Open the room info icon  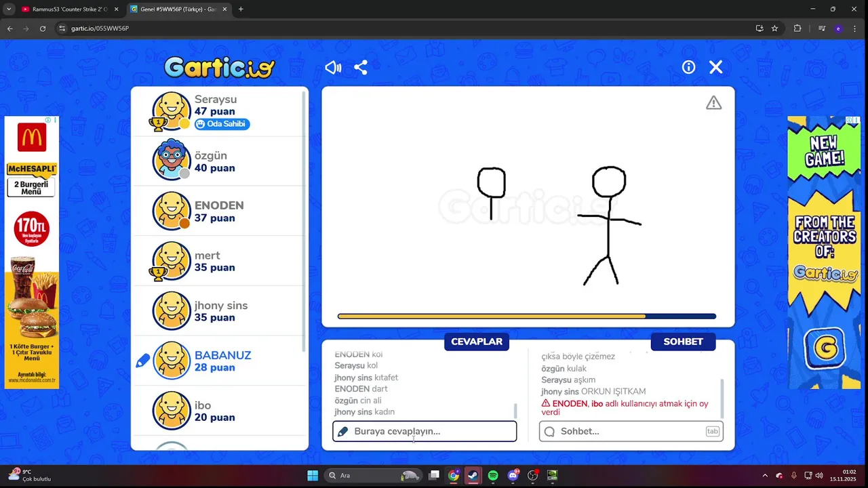[688, 67]
